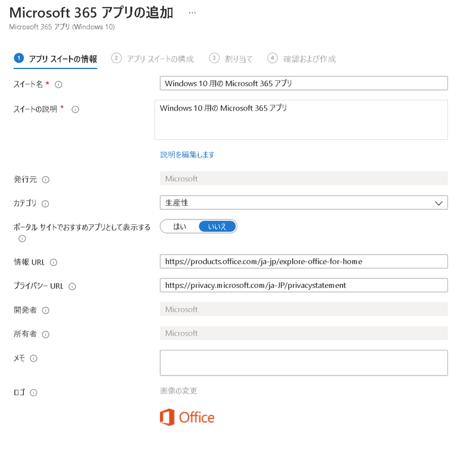Click the step number 1 circle
This screenshot has width=476, height=451.
point(19,58)
